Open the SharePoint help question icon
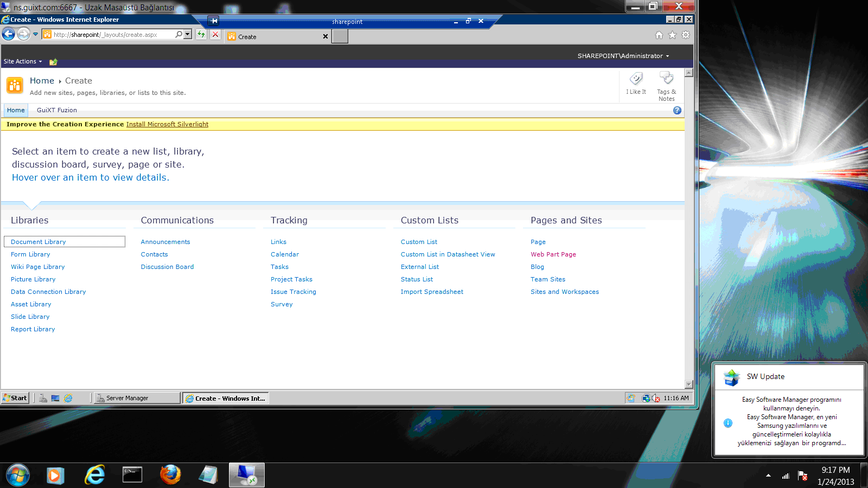Image resolution: width=868 pixels, height=488 pixels. click(677, 110)
